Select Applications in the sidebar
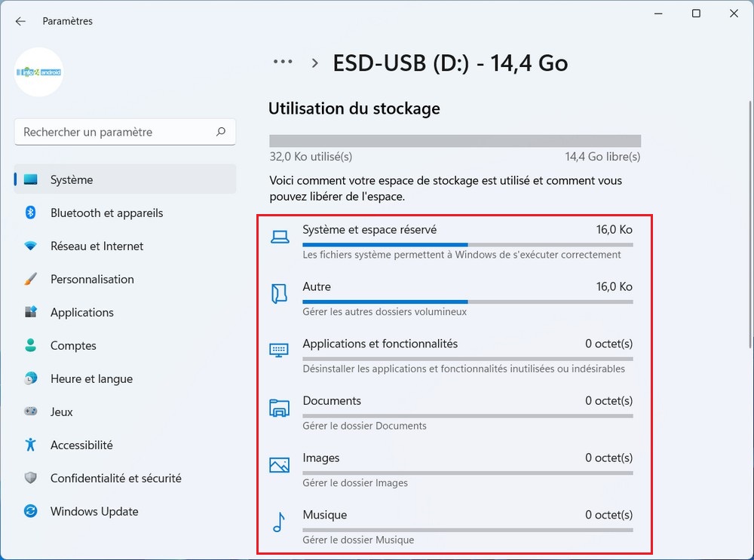754x560 pixels. tap(125, 312)
